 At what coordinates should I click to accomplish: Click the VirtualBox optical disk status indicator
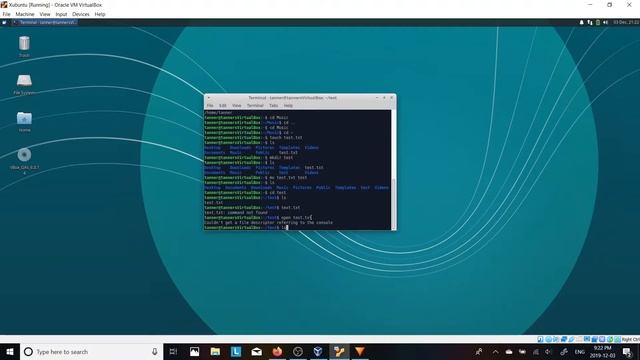(x=549, y=339)
